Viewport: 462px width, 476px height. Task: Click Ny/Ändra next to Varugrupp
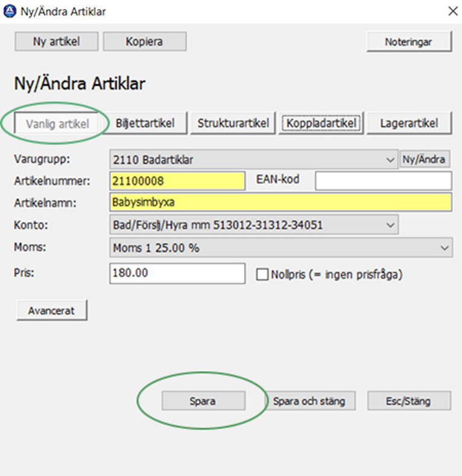coord(425,159)
